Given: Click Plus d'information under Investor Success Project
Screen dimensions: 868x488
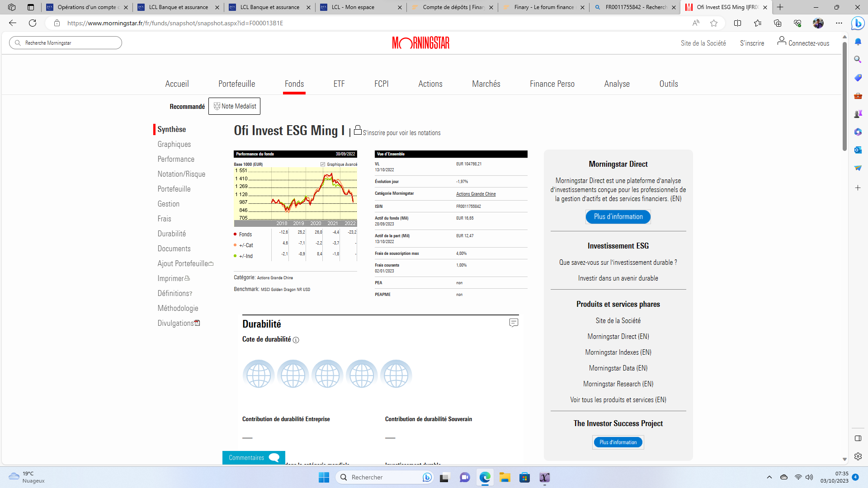Looking at the screenshot, I should point(618,442).
